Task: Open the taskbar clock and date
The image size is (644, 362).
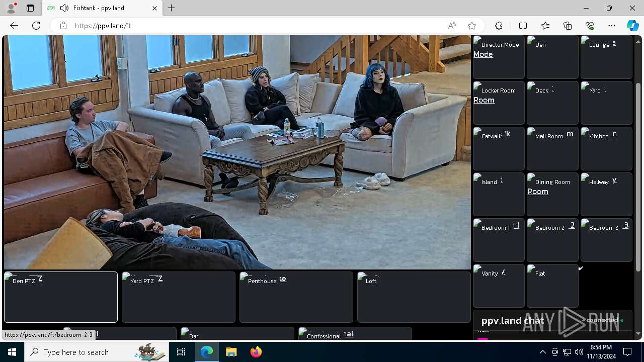Action: (601, 352)
